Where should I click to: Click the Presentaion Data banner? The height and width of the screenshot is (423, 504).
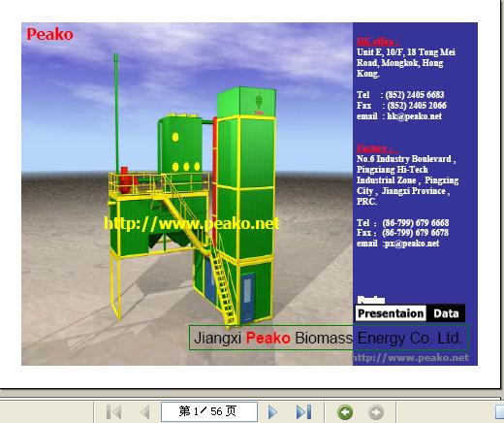[410, 313]
